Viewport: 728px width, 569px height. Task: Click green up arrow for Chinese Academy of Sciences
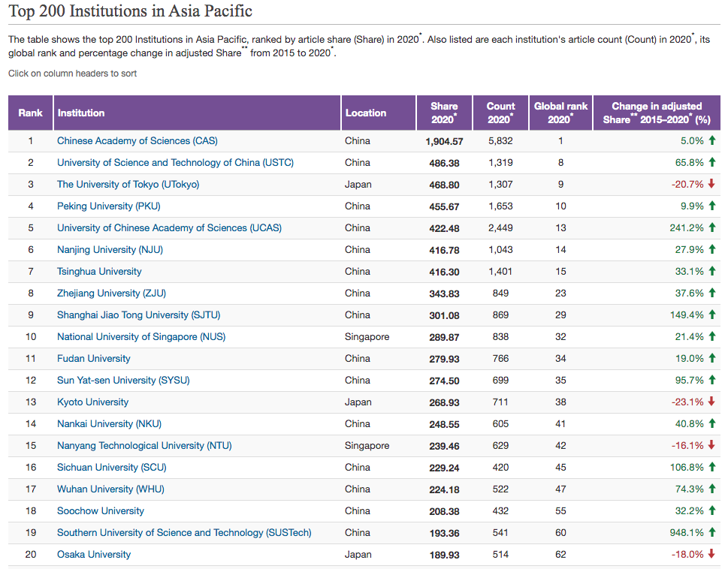pyautogui.click(x=711, y=140)
